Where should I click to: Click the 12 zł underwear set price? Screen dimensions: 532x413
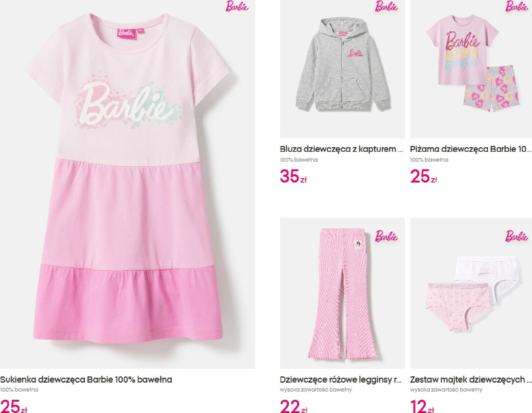422,406
